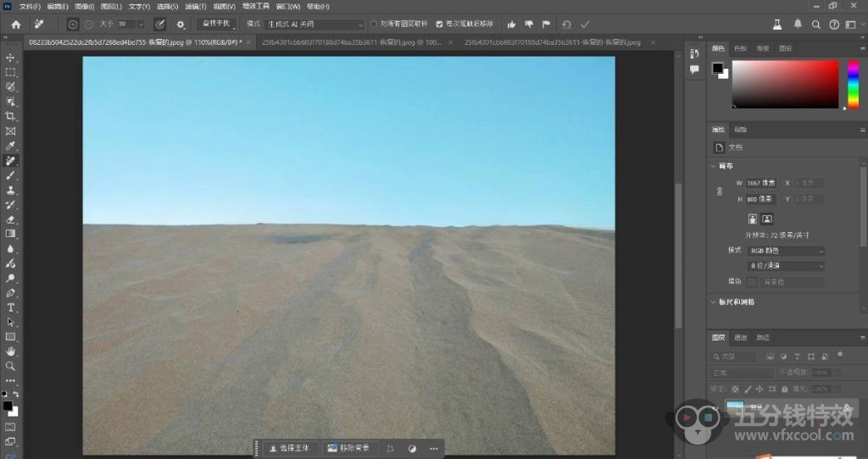
Task: Select the Horizontal Type tool
Action: pos(10,307)
